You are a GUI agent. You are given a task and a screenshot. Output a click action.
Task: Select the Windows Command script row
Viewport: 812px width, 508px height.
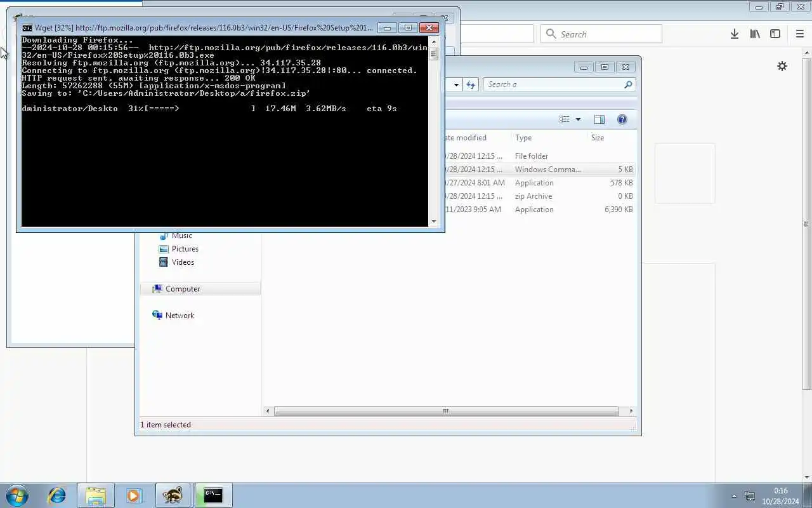tap(539, 170)
